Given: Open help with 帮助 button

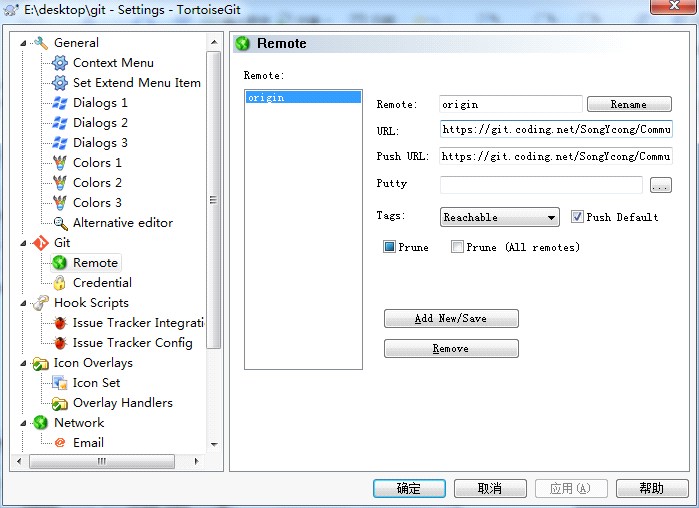Looking at the screenshot, I should click(652, 488).
